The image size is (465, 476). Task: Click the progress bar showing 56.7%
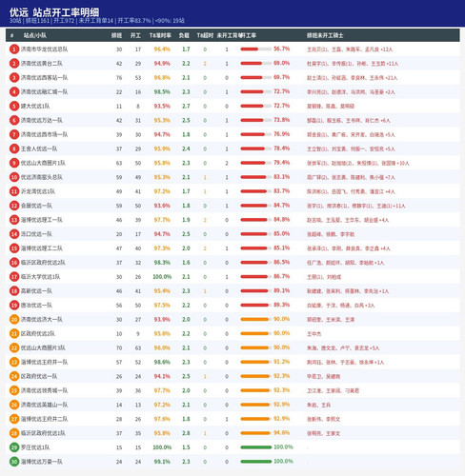click(256, 50)
